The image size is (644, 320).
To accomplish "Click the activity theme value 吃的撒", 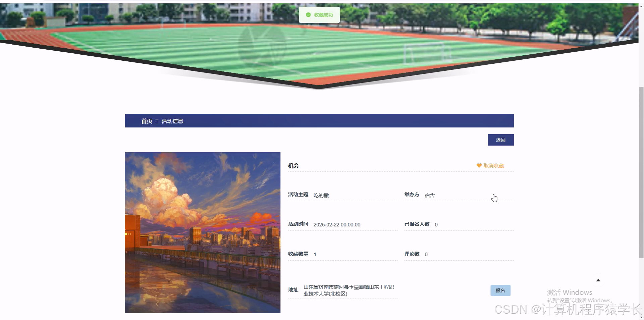I will coord(322,195).
